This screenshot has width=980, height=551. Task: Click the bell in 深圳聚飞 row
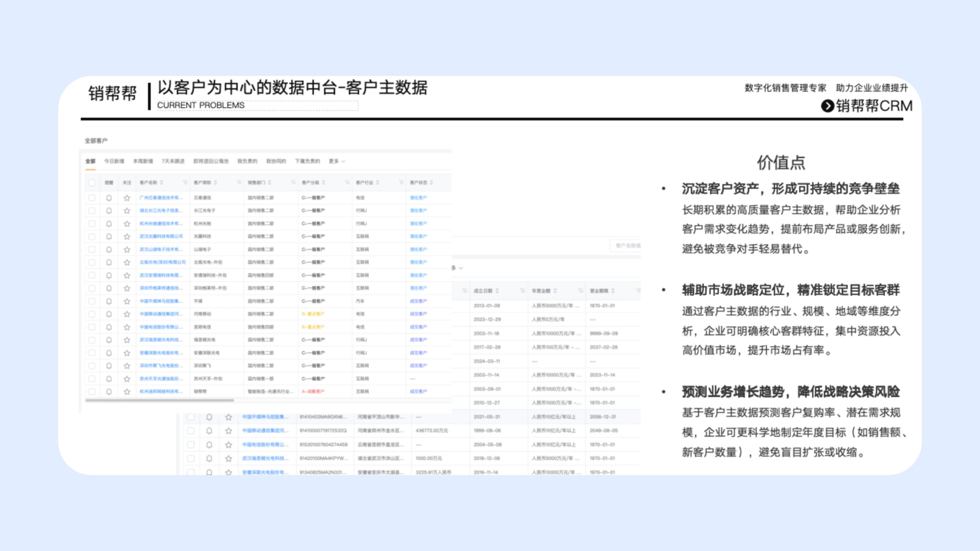109,366
